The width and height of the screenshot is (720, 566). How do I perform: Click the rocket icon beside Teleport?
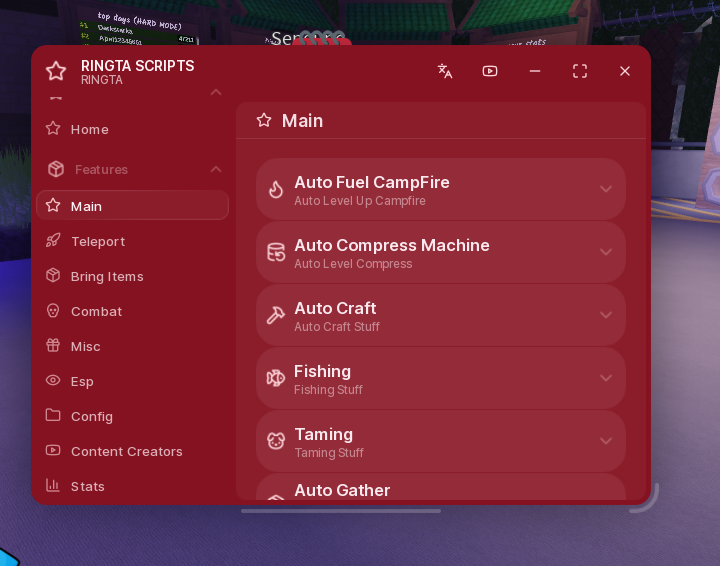click(x=53, y=241)
